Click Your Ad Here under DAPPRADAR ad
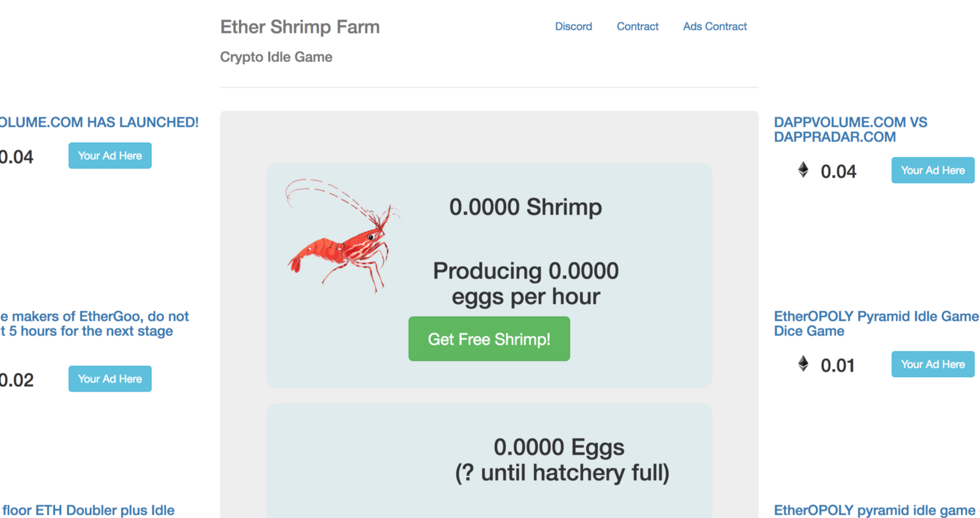The height and width of the screenshot is (518, 980). (932, 170)
